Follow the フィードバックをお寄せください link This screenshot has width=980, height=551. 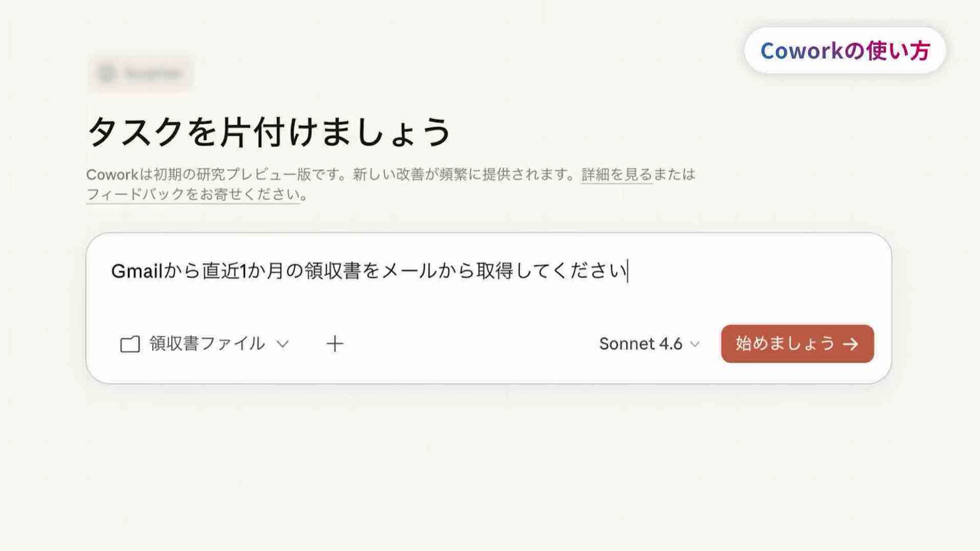tap(193, 195)
